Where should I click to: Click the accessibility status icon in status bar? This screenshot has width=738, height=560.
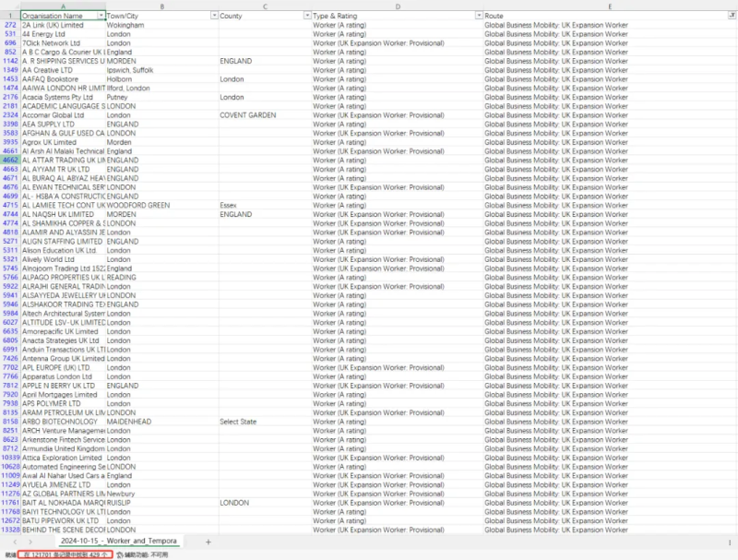click(120, 554)
